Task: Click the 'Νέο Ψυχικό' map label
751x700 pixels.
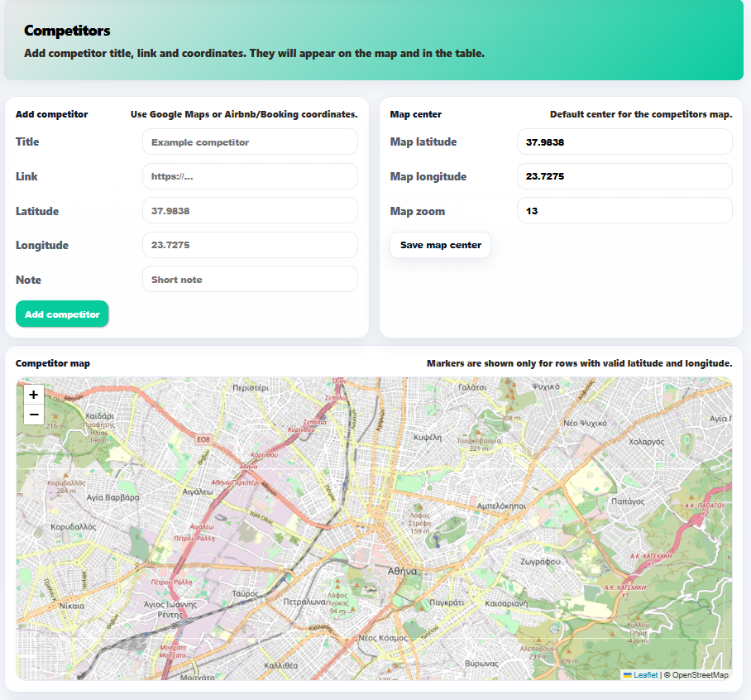Action: (585, 423)
